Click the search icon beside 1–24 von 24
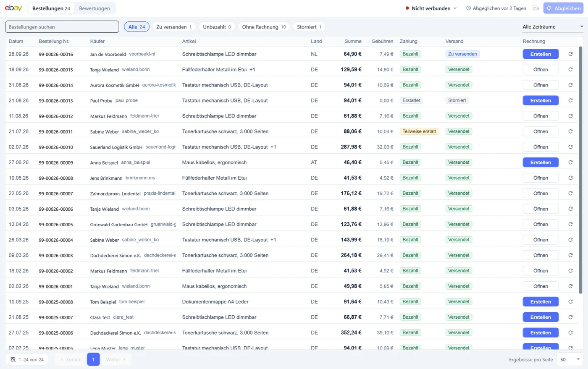The image size is (588, 369). 13,360
